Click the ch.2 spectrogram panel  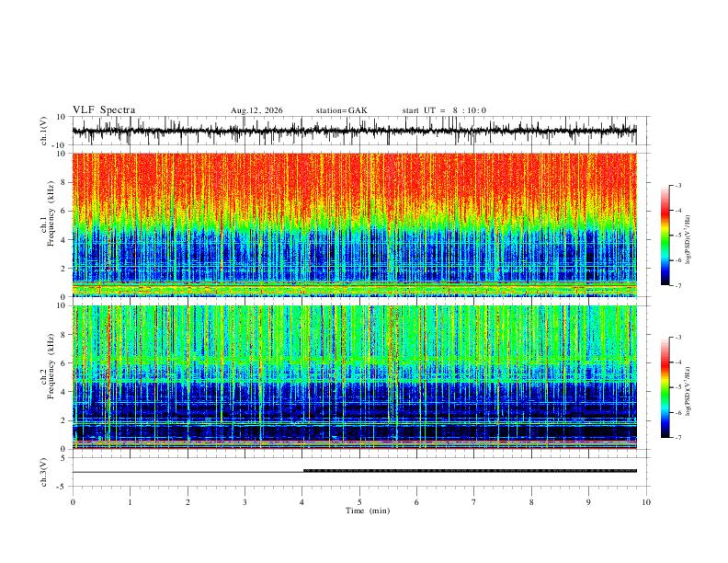[354, 377]
